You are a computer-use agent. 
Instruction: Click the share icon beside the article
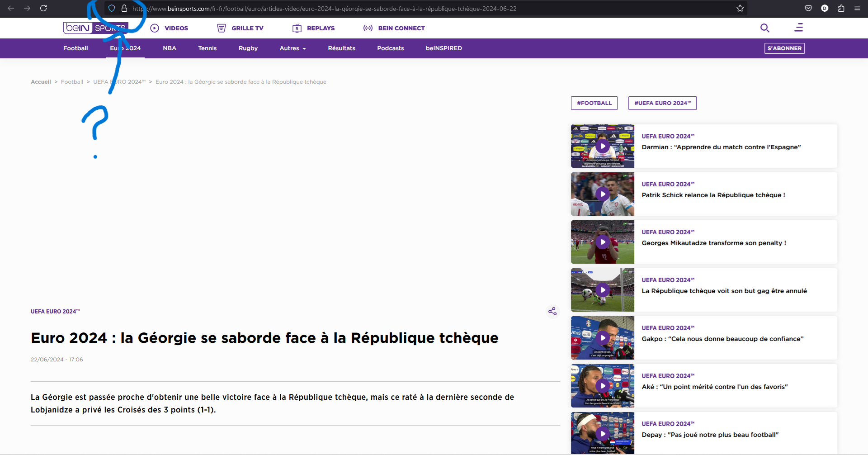(x=552, y=311)
